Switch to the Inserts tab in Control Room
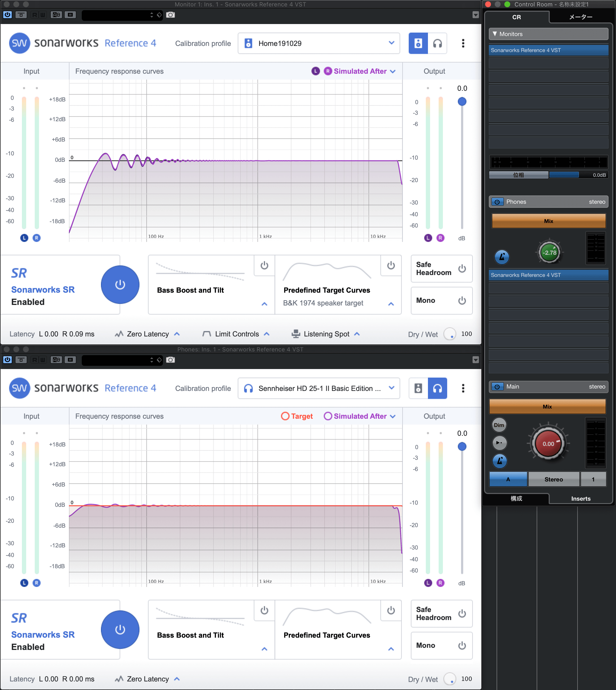The width and height of the screenshot is (616, 690). (x=580, y=499)
